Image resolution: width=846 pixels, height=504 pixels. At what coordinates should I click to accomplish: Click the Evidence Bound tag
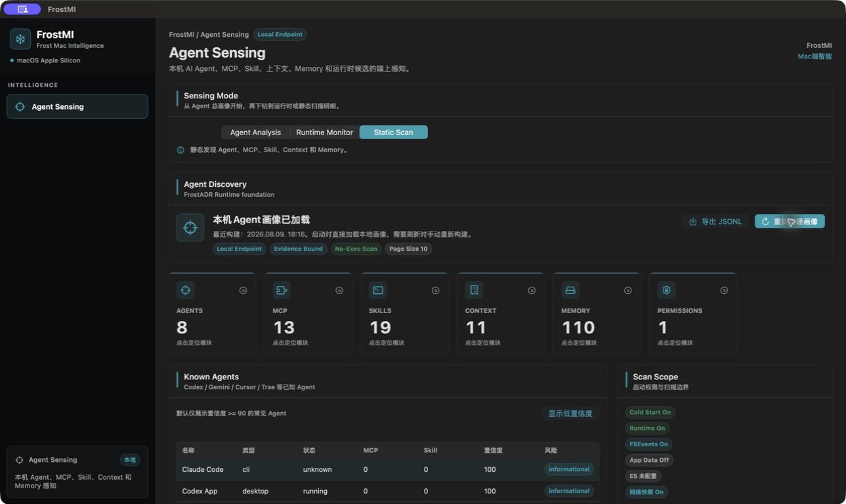(298, 249)
